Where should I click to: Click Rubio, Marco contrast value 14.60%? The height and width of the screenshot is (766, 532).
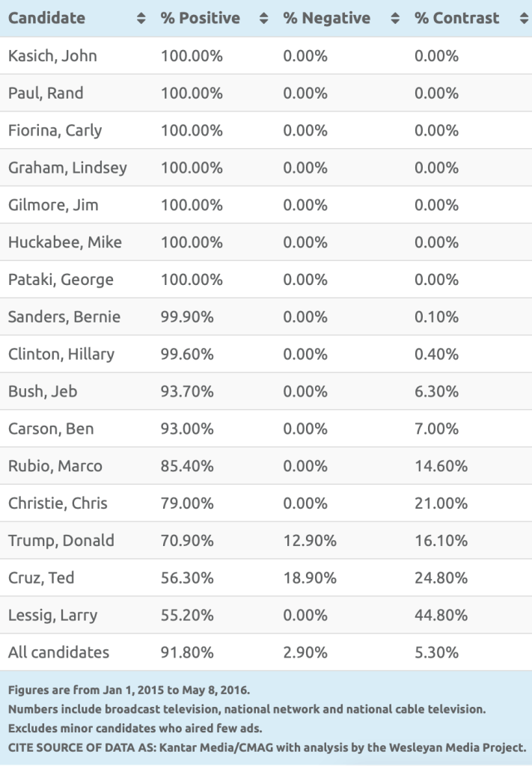441,466
